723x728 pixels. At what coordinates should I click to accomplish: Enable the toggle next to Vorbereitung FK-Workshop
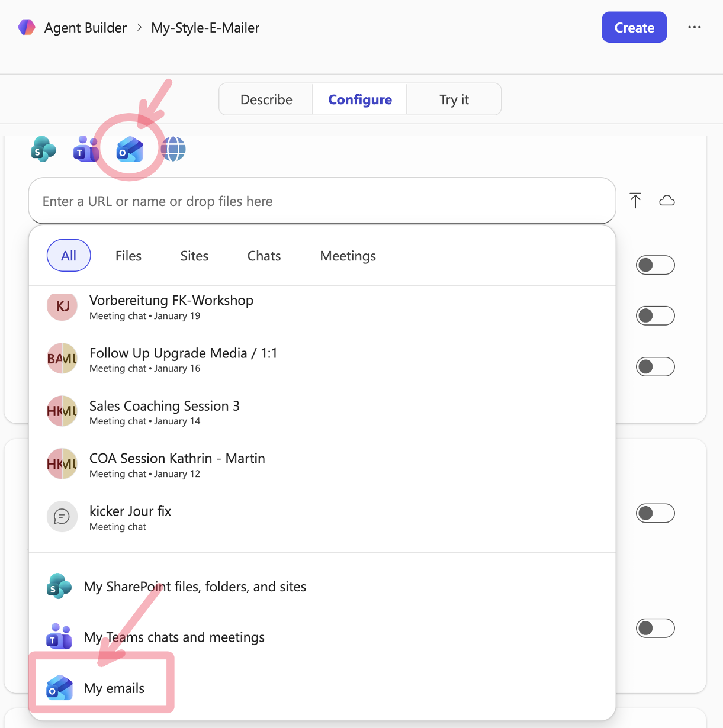655,315
